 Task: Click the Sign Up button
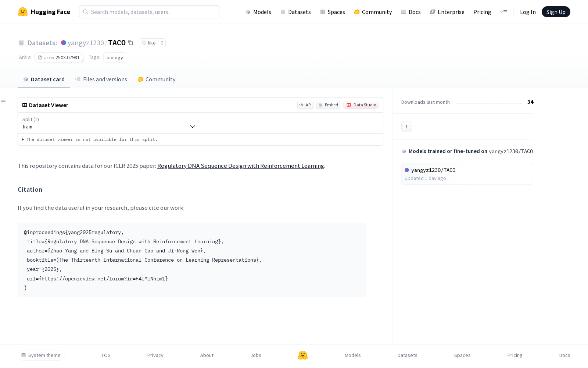pos(556,12)
